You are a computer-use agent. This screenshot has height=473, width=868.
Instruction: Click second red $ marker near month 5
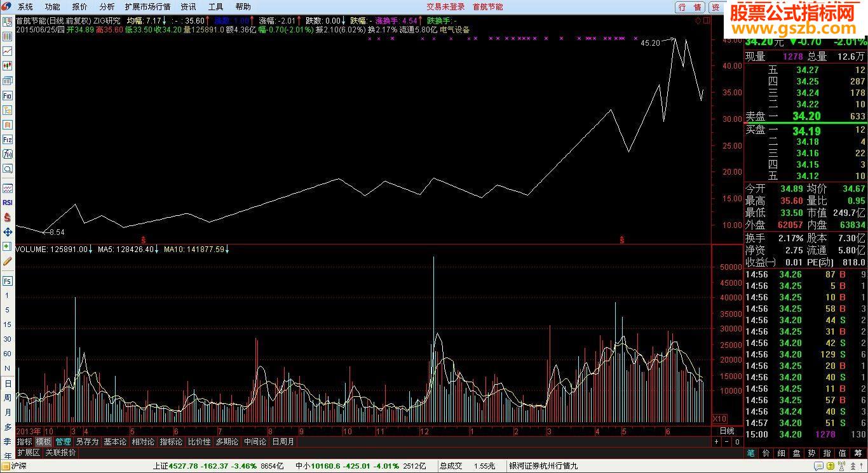622,240
